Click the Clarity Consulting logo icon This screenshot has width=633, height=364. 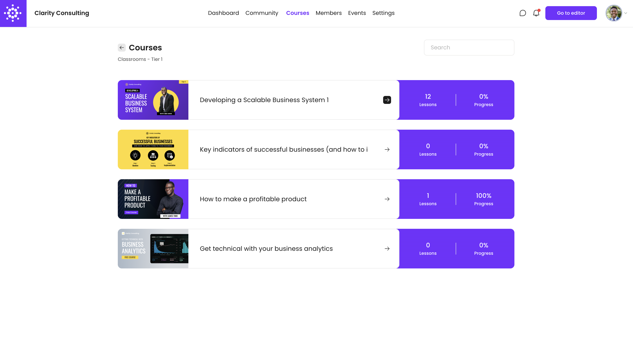(x=13, y=13)
